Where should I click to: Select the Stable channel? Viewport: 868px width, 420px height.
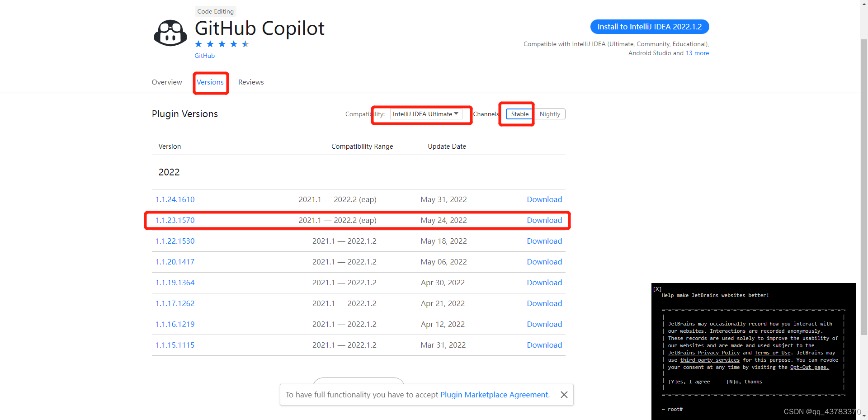519,114
